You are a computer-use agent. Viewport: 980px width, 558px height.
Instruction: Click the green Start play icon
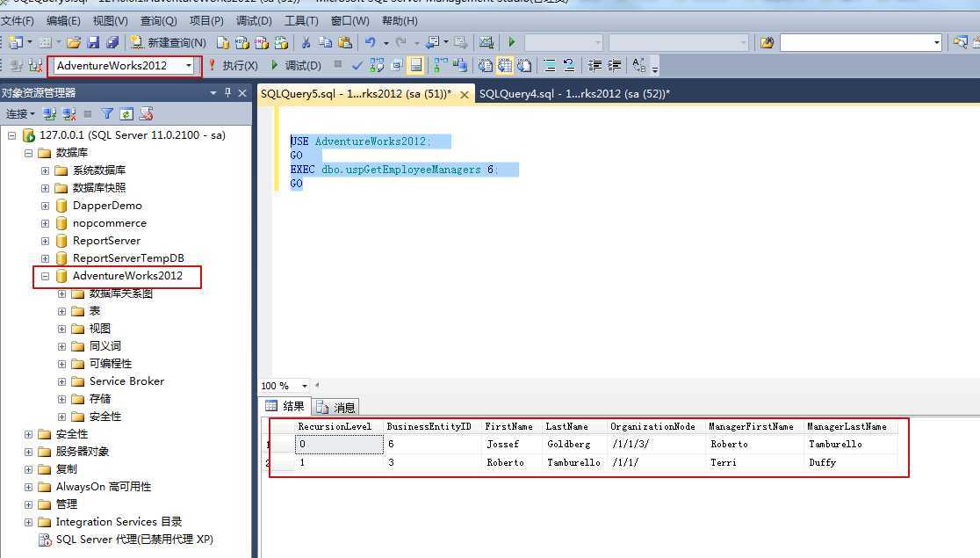[512, 42]
